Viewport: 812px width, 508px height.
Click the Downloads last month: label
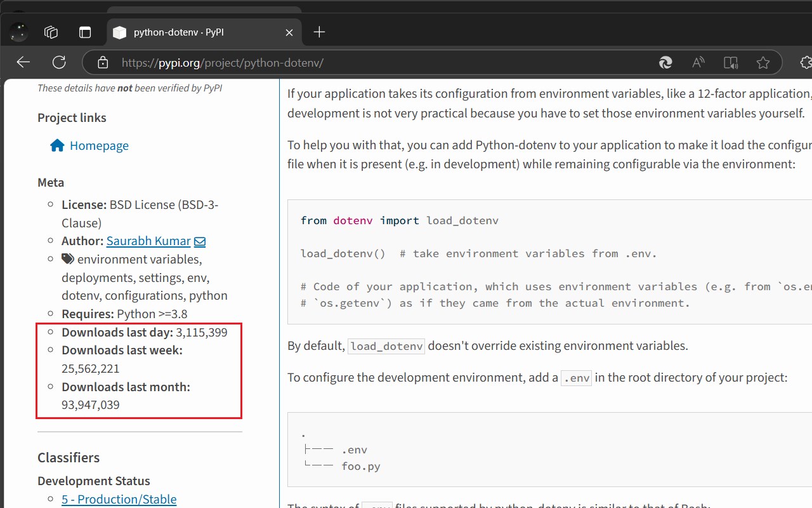126,387
